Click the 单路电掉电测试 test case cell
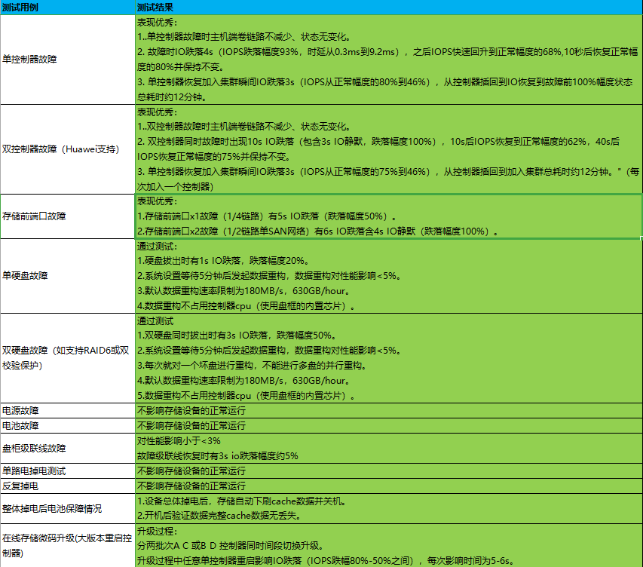This screenshot has height=567, width=643. coord(68,471)
